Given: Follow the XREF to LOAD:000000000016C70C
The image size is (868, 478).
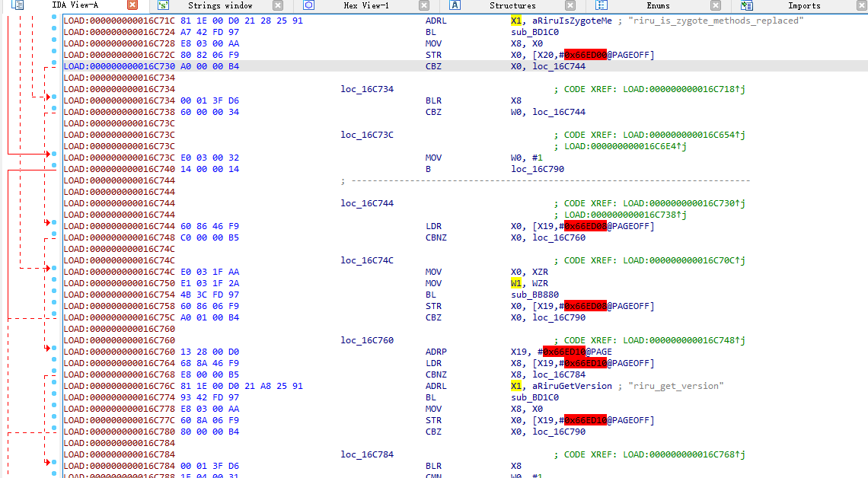Looking at the screenshot, I should click(680, 260).
